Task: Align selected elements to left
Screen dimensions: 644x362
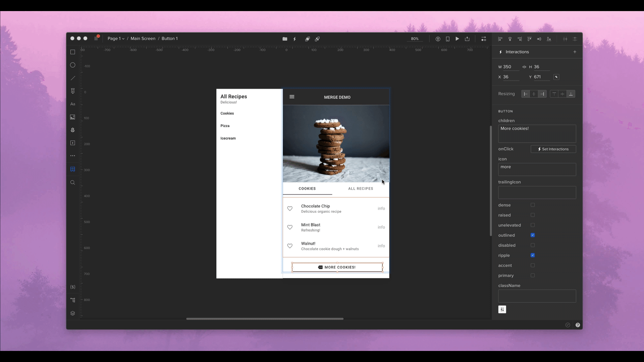Action: [500, 39]
